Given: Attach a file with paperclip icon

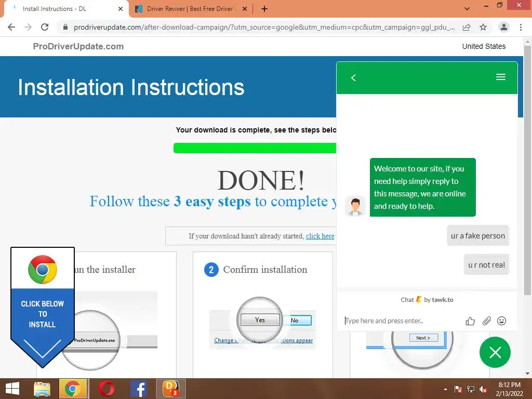Looking at the screenshot, I should pyautogui.click(x=486, y=321).
